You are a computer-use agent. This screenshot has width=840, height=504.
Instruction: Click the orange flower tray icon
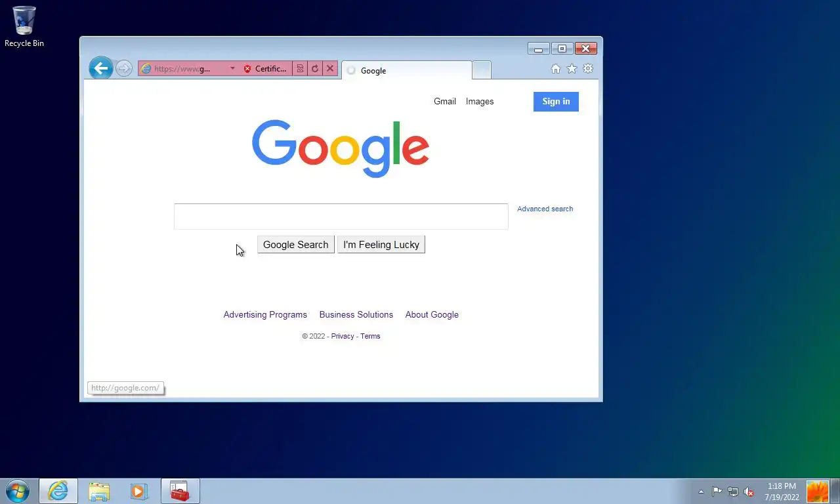click(x=818, y=492)
